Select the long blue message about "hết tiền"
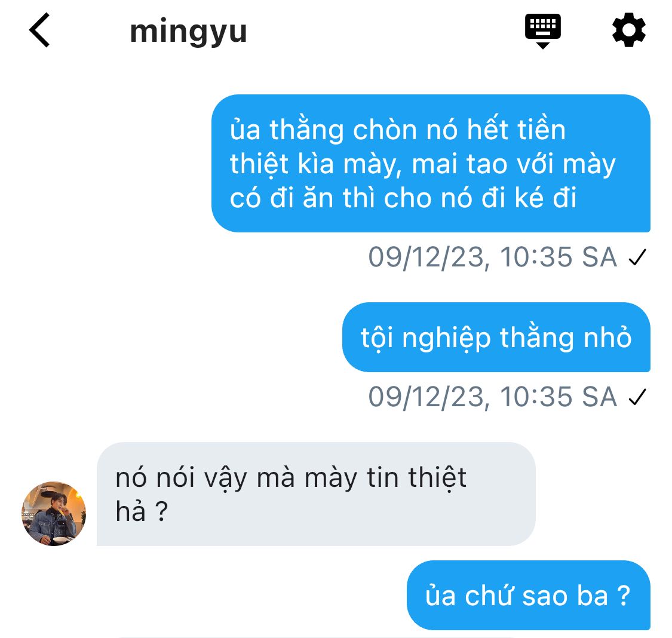 431,163
